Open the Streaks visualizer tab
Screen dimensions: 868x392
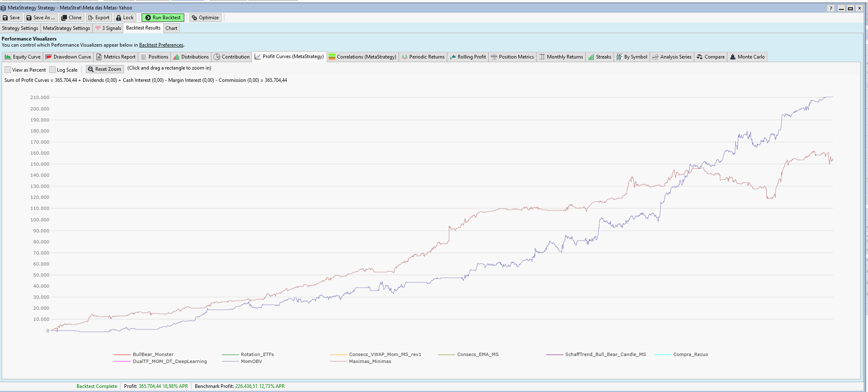[599, 57]
